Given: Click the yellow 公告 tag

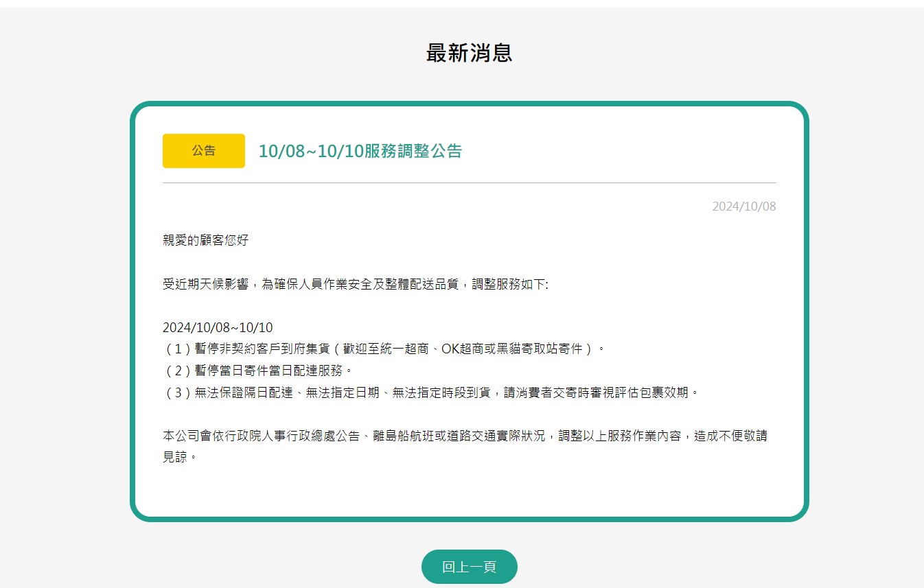Looking at the screenshot, I should [204, 151].
